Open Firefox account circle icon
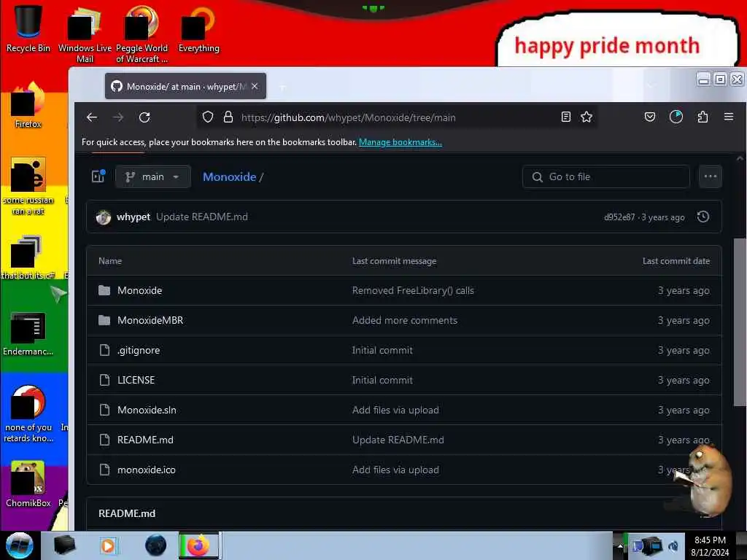 676,117
